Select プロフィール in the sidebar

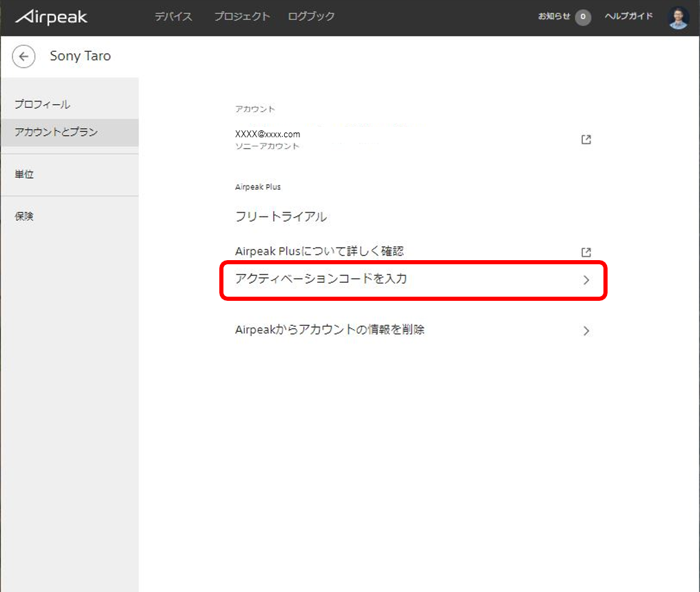43,105
